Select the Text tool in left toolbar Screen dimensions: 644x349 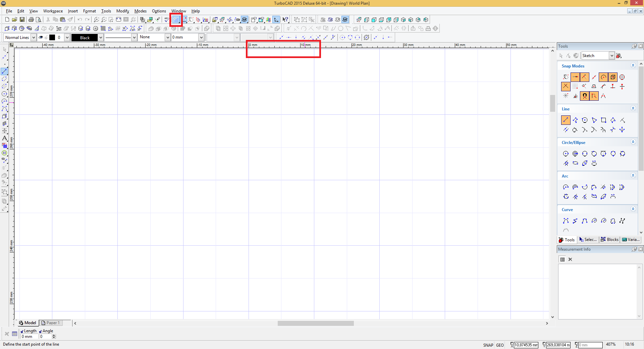point(5,138)
